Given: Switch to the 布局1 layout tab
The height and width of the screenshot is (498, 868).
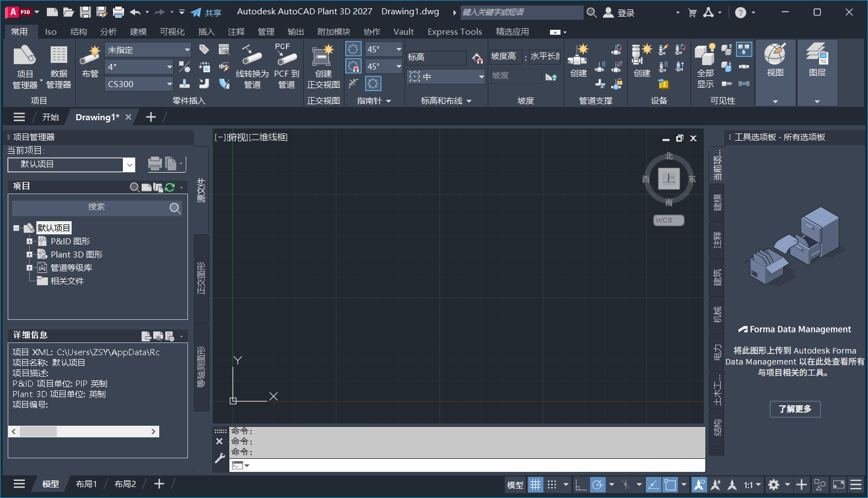Looking at the screenshot, I should (87, 484).
